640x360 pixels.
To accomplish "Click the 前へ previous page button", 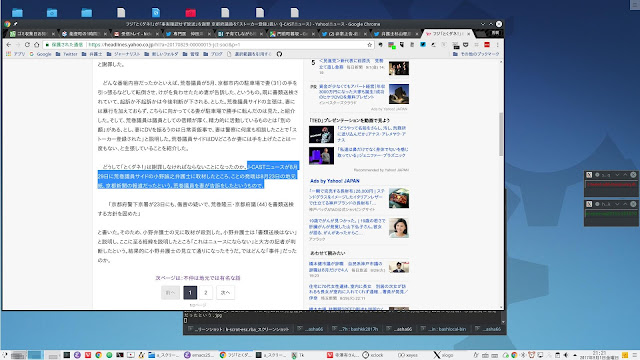I will click(170, 292).
